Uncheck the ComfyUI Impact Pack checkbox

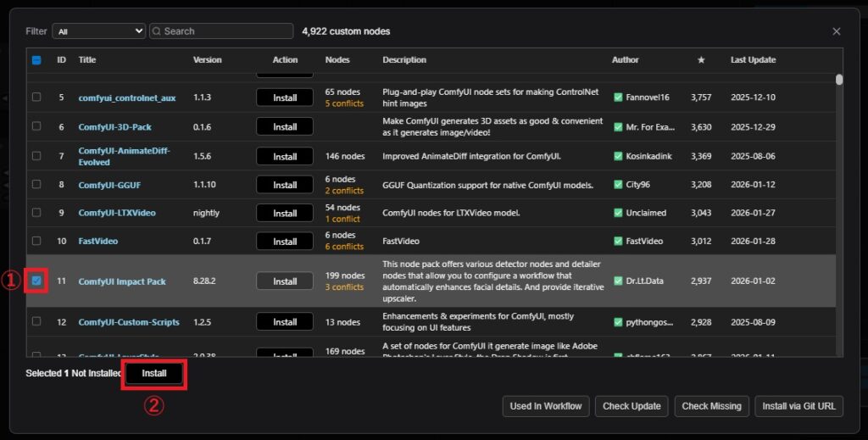(36, 281)
